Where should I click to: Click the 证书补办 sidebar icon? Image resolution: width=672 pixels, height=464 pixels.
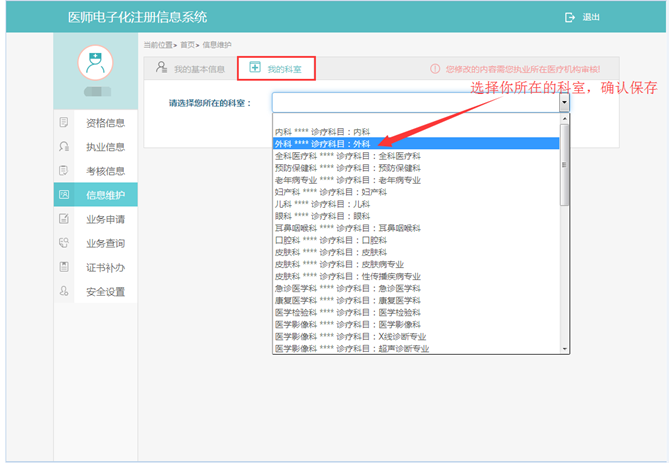(65, 267)
